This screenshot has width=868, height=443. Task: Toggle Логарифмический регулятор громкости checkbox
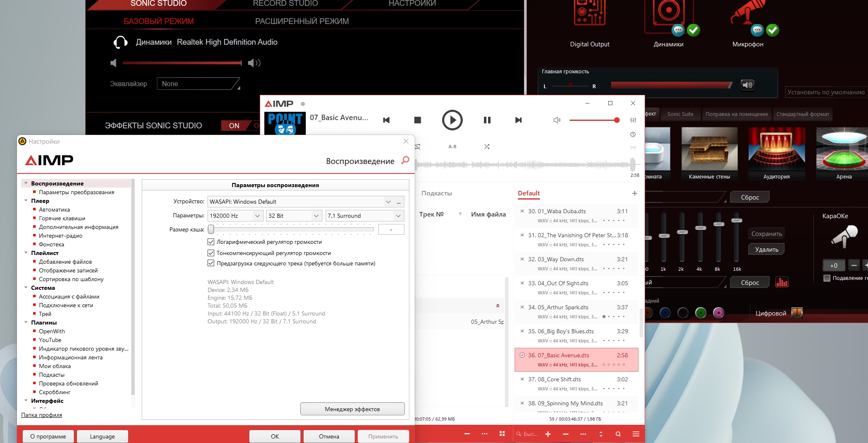click(x=211, y=242)
